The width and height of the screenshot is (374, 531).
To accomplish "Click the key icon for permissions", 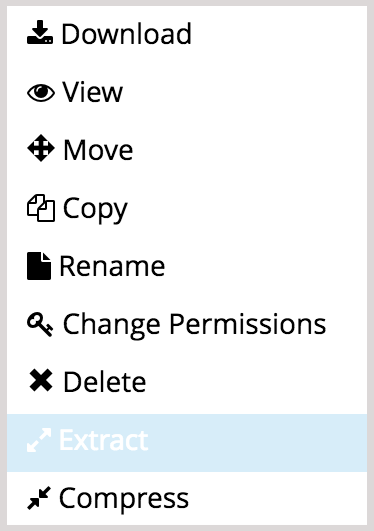I will pos(40,325).
